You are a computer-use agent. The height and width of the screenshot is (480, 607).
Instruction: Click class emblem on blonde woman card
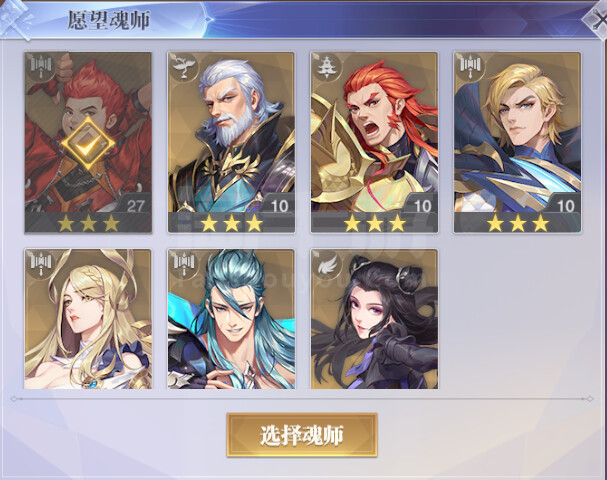41,264
